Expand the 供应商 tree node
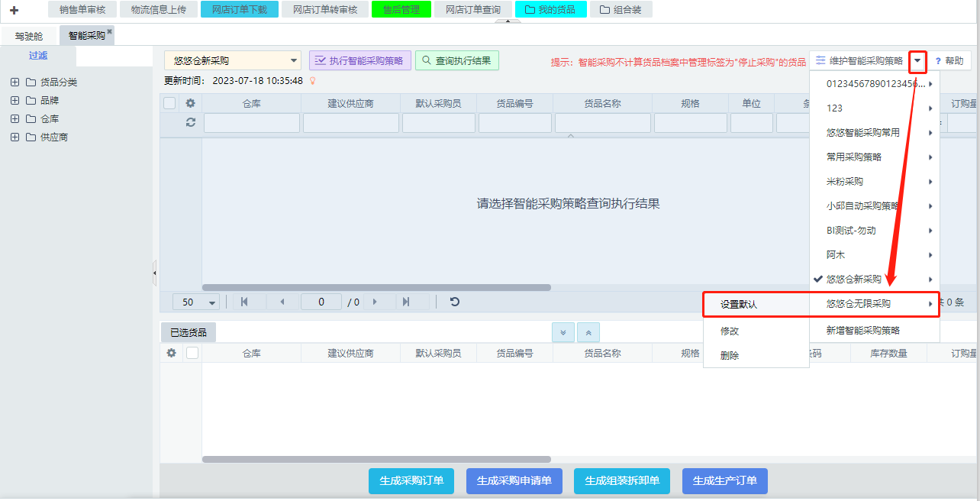 (15, 137)
